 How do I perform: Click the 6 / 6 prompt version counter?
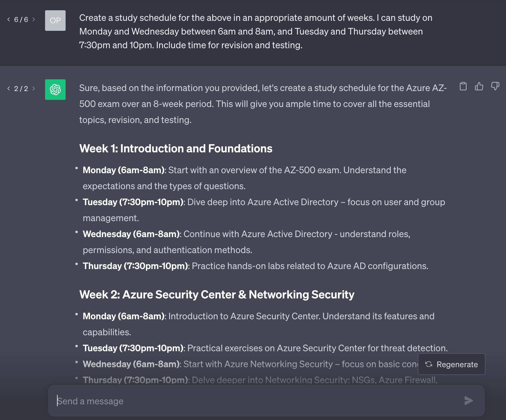[21, 20]
